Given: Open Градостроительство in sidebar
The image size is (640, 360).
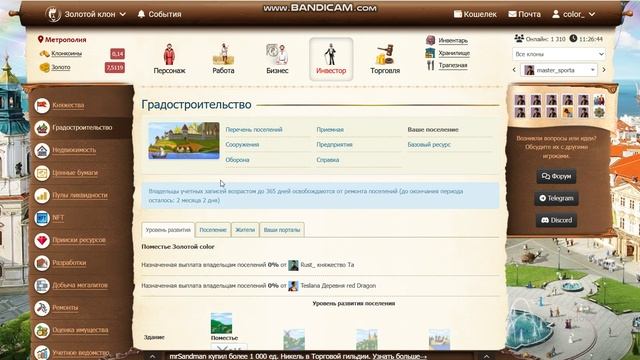Looking at the screenshot, I should [x=82, y=128].
